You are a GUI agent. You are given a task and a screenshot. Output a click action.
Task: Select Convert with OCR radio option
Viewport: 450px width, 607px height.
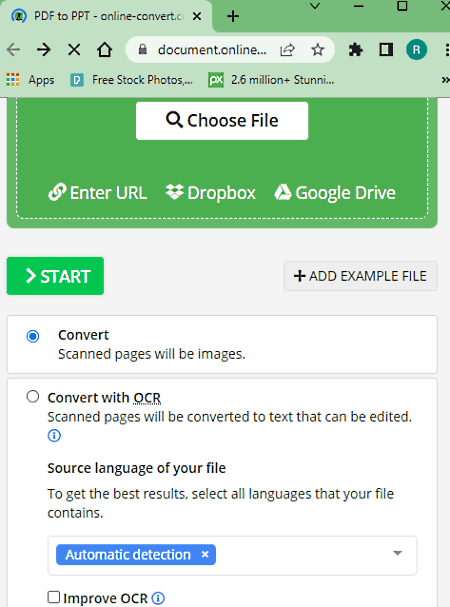tap(33, 396)
